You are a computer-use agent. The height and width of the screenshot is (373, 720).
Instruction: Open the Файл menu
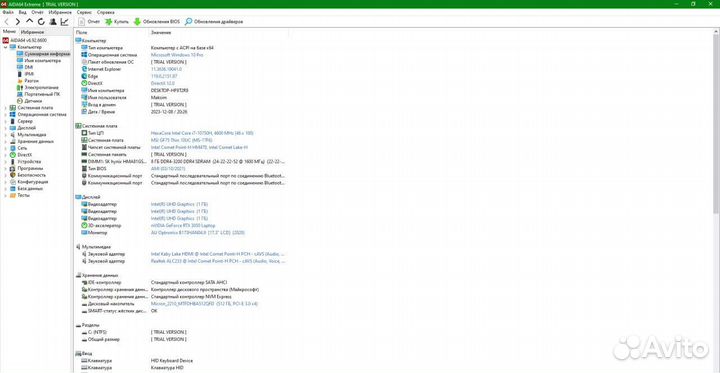pyautogui.click(x=7, y=12)
